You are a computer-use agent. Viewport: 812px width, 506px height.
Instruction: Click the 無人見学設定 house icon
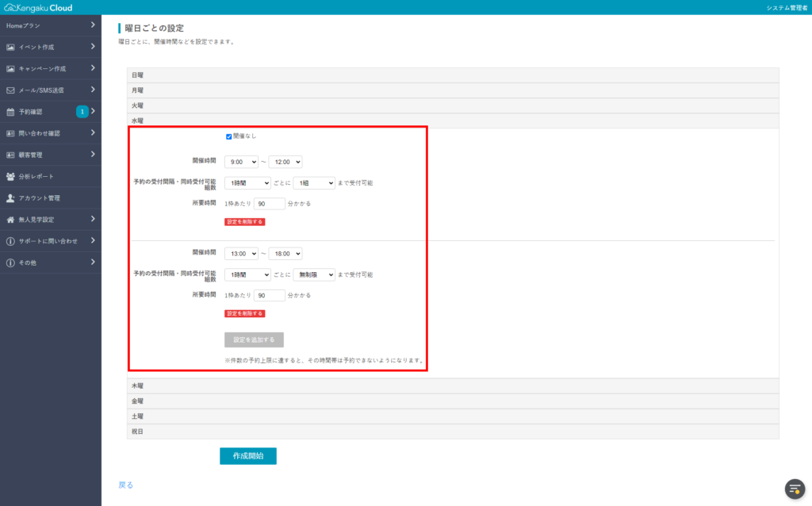coord(10,220)
